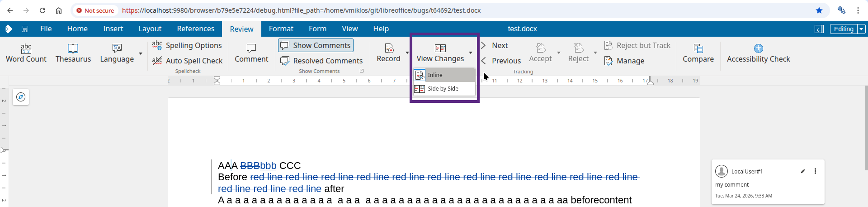868x207 pixels.
Task: Open the Navigator compass button
Action: pyautogui.click(x=21, y=97)
